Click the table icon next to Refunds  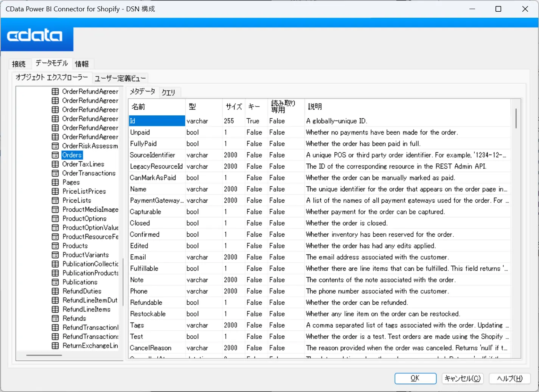(x=55, y=318)
